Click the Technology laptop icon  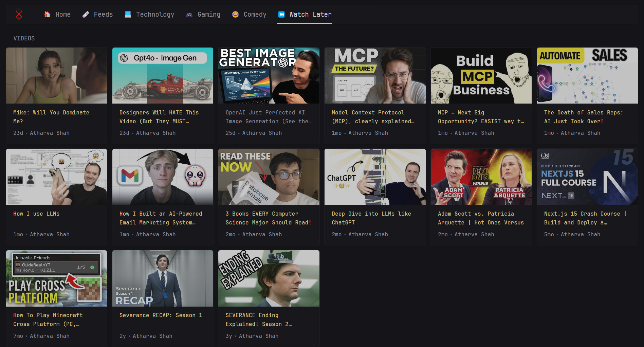[128, 14]
